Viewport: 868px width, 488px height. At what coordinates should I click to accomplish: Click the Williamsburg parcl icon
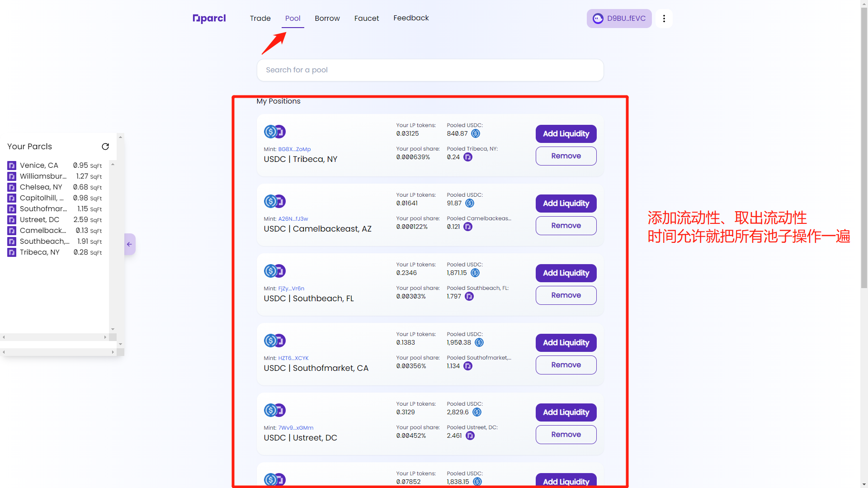[12, 176]
